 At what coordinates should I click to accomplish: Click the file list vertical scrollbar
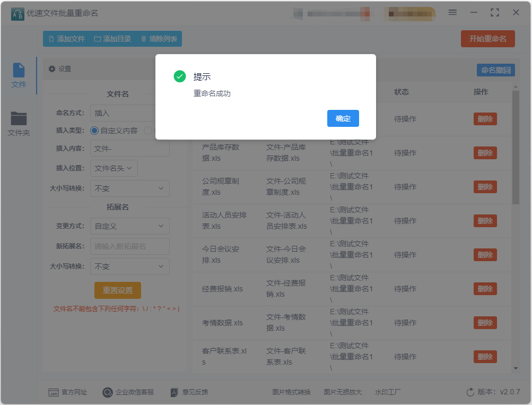click(x=516, y=148)
